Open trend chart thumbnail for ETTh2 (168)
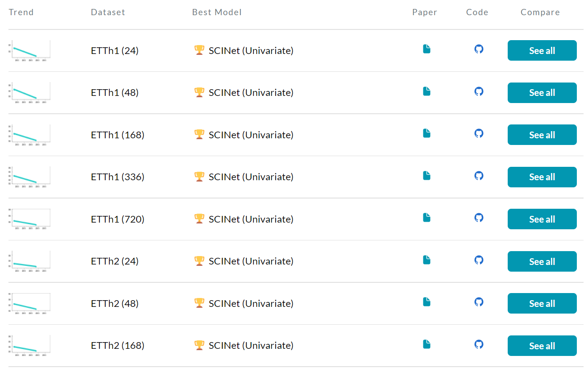This screenshot has width=588, height=372. tap(29, 346)
